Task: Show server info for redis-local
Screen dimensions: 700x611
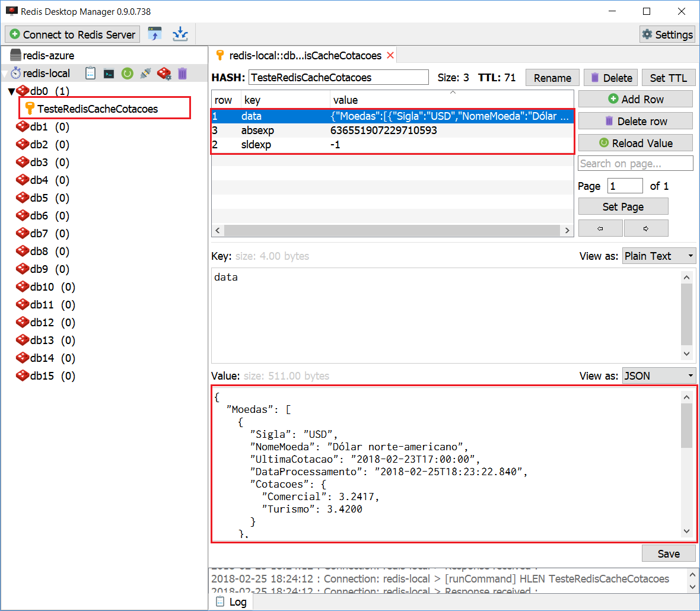Action: click(x=90, y=73)
